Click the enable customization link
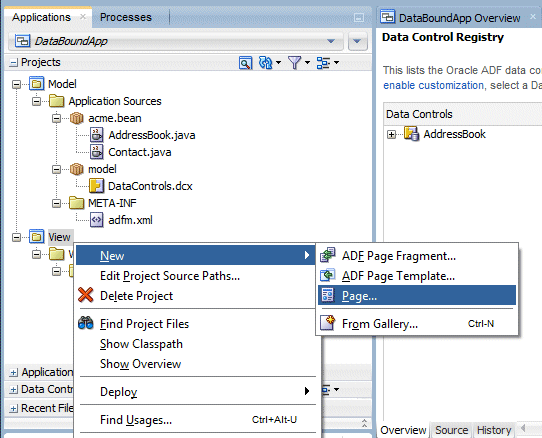The image size is (542, 438). (x=433, y=85)
